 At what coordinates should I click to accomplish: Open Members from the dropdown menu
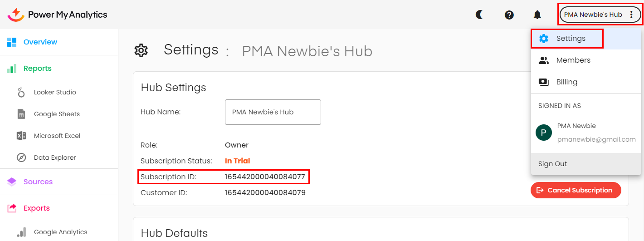pyautogui.click(x=573, y=60)
